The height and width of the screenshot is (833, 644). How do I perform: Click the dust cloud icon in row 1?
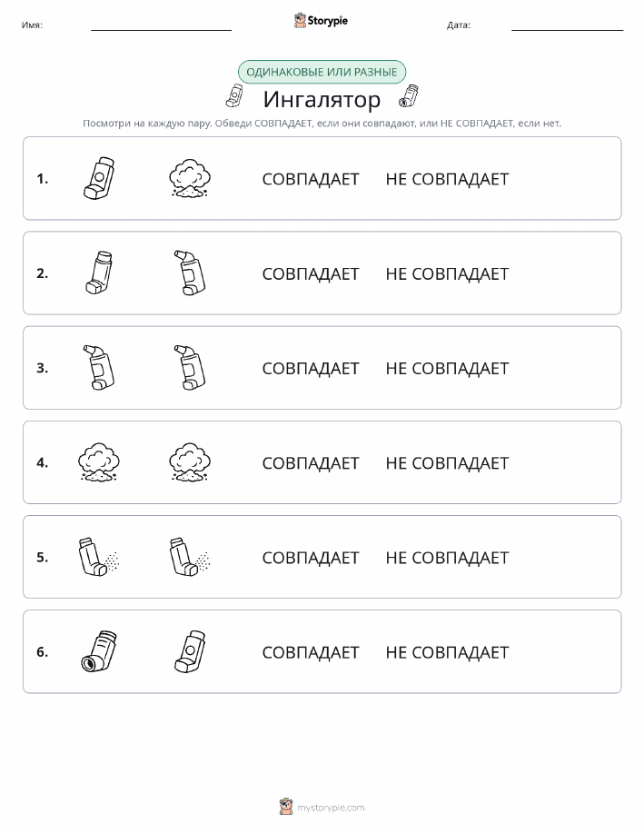[x=190, y=178]
